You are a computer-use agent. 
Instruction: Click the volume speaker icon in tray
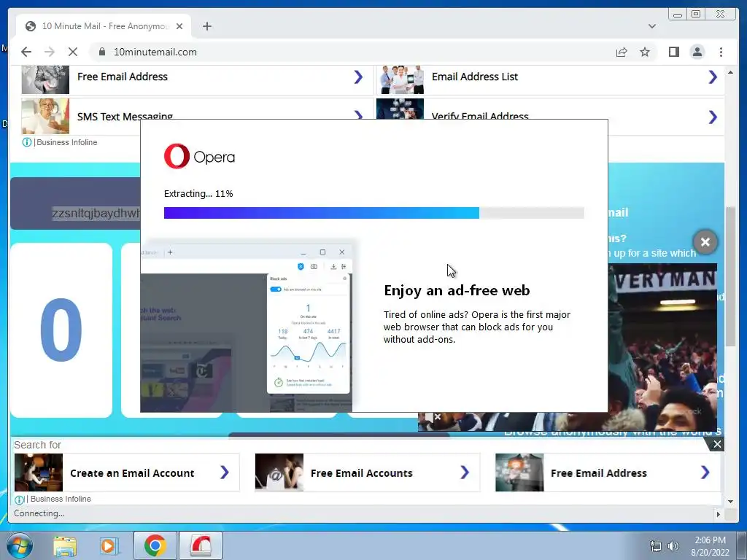673,546
